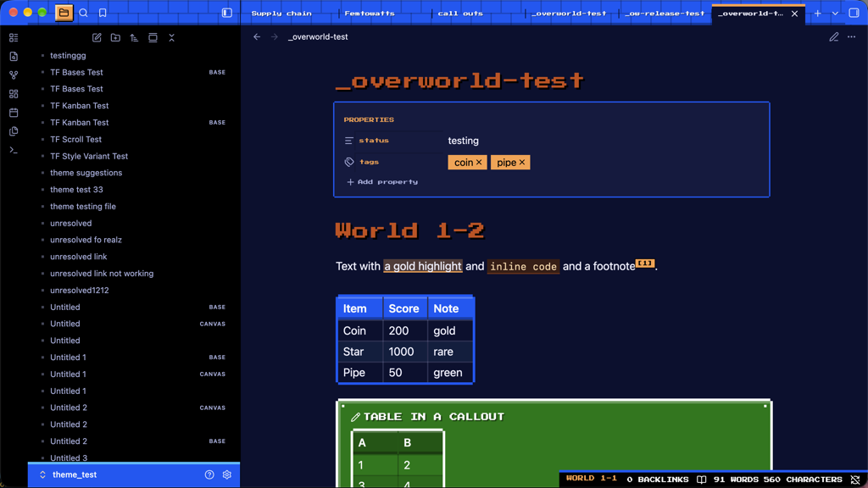The width and height of the screenshot is (868, 488).
Task: Open the canvas ribbon grid icon
Action: 14,94
